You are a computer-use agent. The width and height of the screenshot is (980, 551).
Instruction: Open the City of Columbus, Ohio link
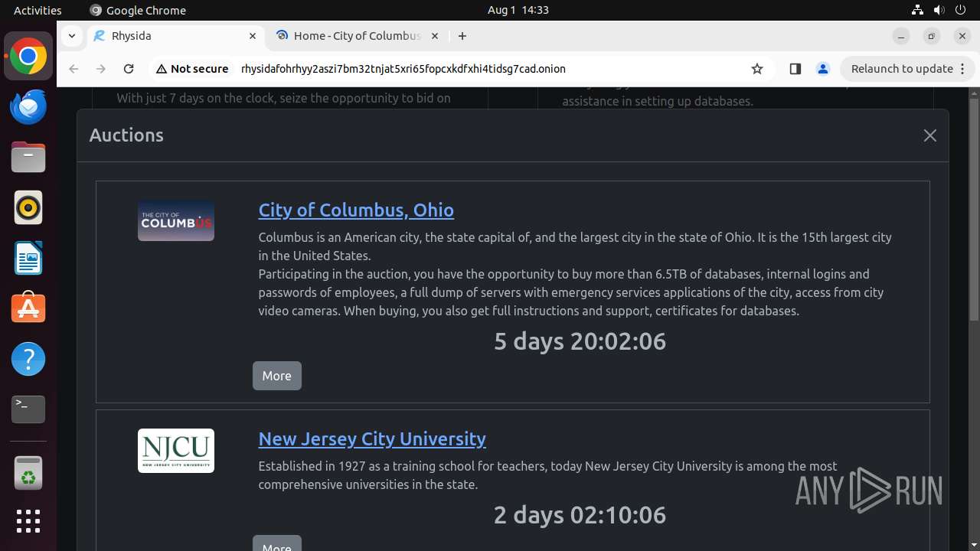coord(356,210)
